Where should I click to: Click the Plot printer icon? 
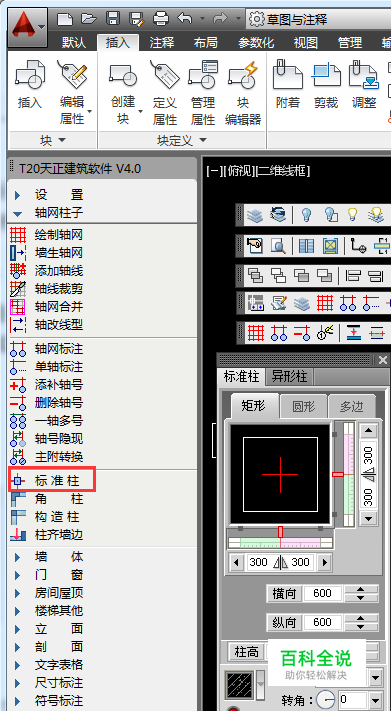coord(161,19)
